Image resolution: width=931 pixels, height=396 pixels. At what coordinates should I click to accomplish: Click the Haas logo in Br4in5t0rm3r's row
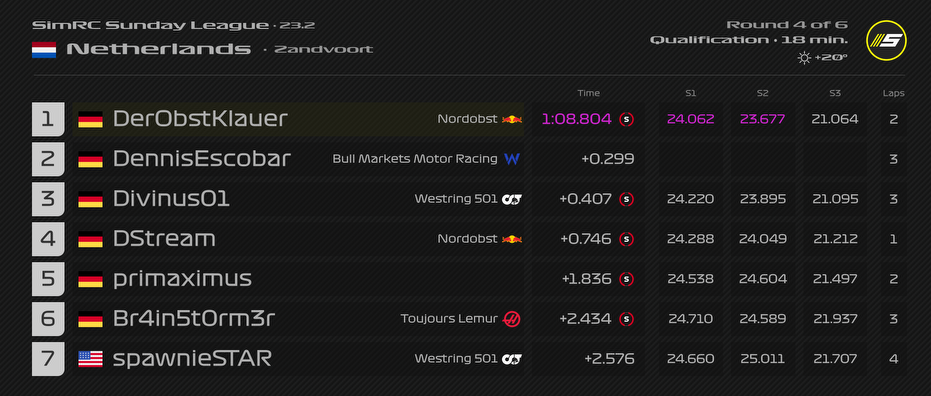[x=512, y=319]
